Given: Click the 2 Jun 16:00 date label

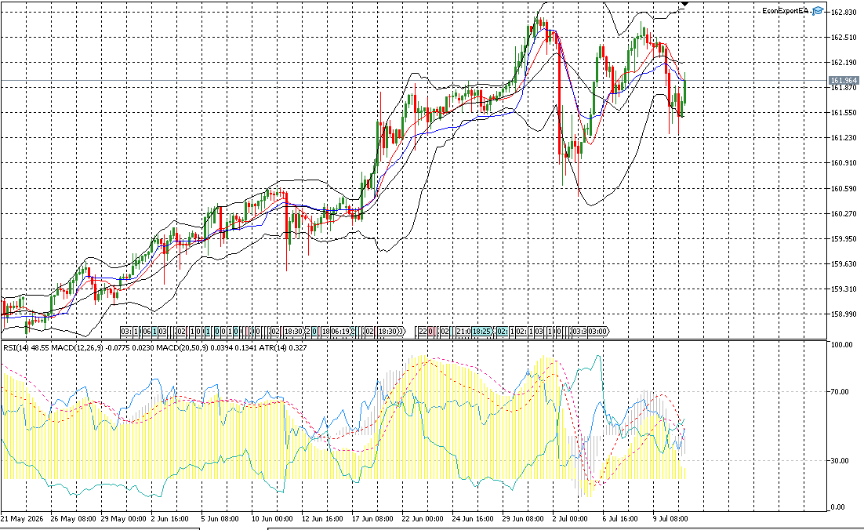Looking at the screenshot, I should [x=170, y=519].
